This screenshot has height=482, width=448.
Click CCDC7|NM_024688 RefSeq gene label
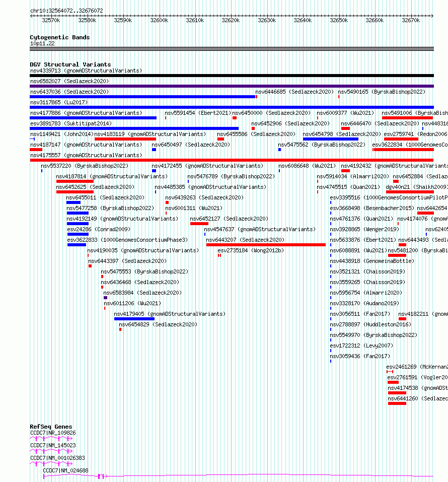pyautogui.click(x=66, y=470)
